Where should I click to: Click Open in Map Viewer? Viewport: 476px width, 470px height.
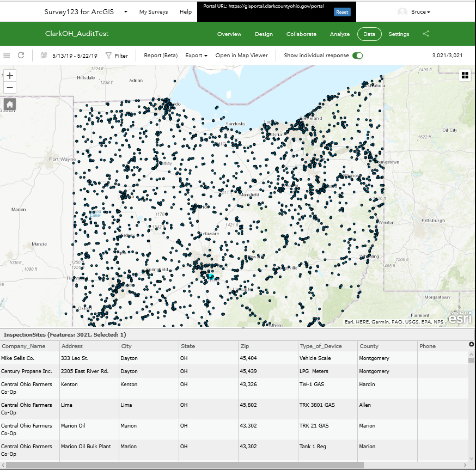point(242,56)
